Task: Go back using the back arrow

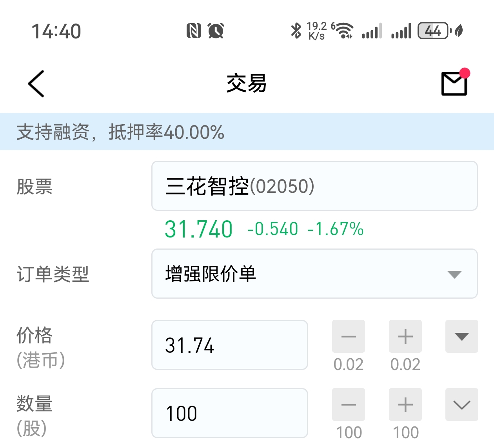Action: point(36,83)
